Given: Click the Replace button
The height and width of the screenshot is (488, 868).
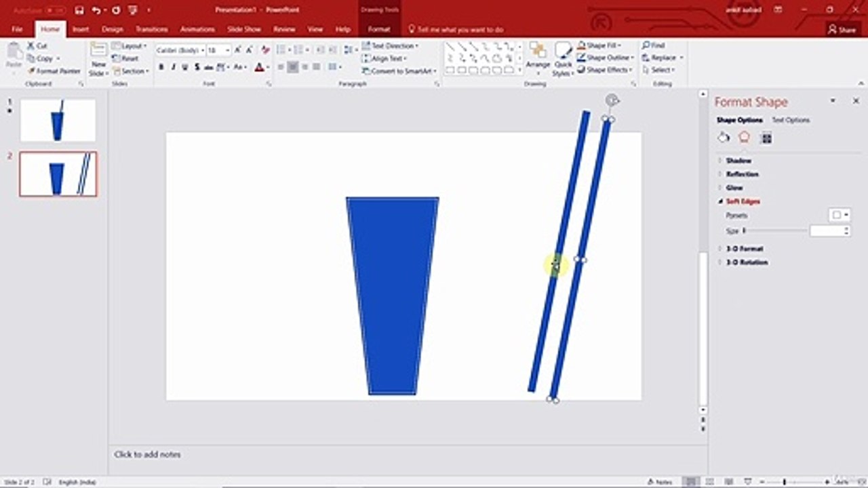Looking at the screenshot, I should tap(662, 58).
